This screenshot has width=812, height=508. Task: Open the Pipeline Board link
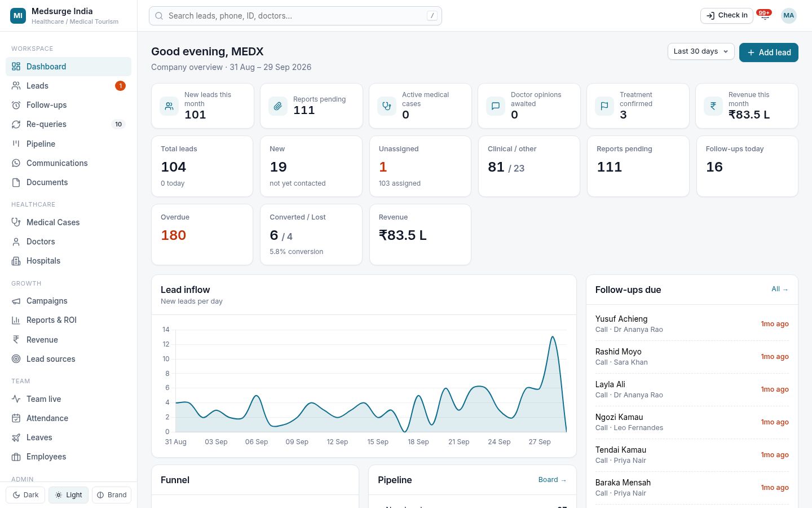point(552,480)
